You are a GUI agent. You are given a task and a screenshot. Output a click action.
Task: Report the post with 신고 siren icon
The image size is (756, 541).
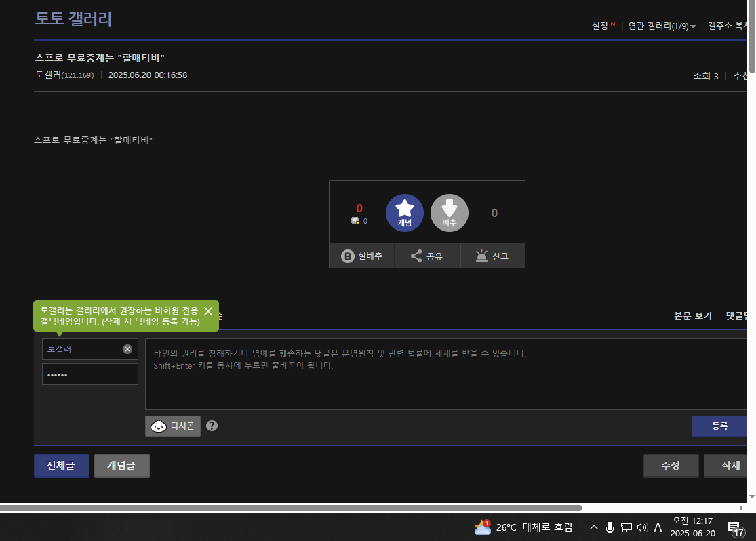coord(492,256)
